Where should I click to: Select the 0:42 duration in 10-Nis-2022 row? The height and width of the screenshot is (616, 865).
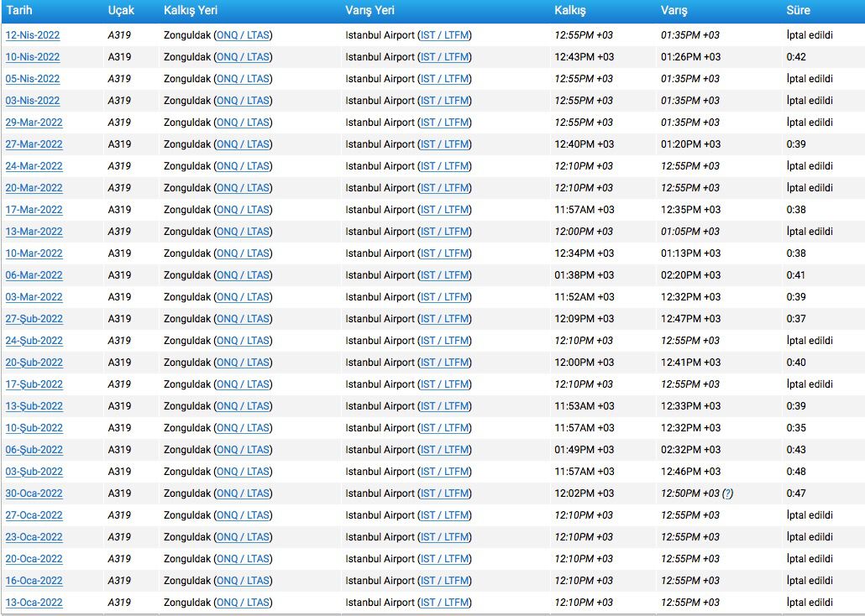[x=796, y=57]
